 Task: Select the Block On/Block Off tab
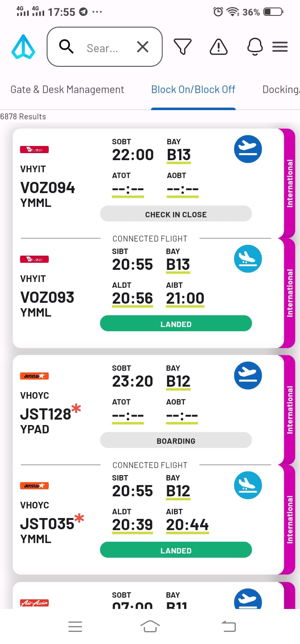click(x=193, y=90)
